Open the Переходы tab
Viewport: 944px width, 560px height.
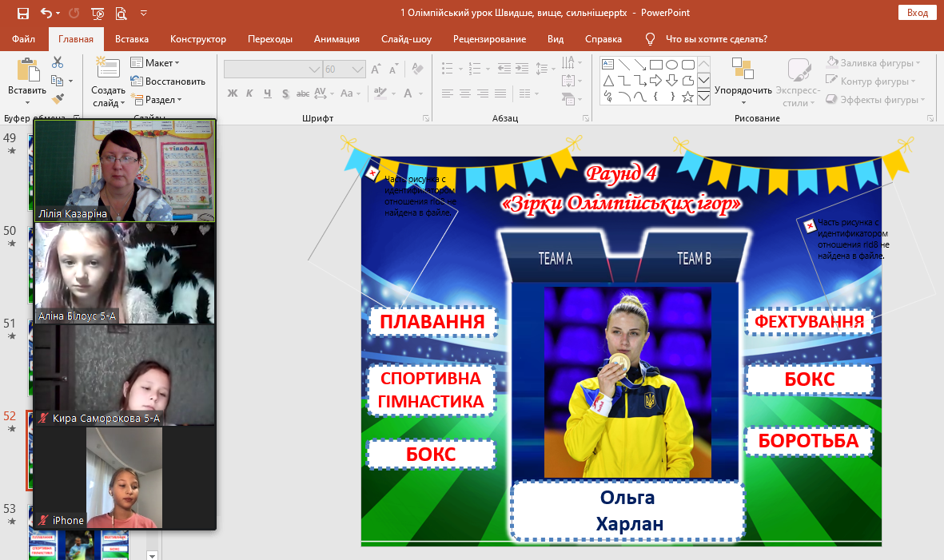pyautogui.click(x=270, y=39)
